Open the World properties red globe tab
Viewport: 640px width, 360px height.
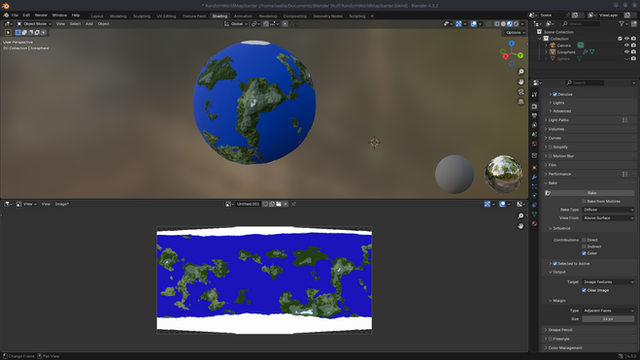coord(534,144)
